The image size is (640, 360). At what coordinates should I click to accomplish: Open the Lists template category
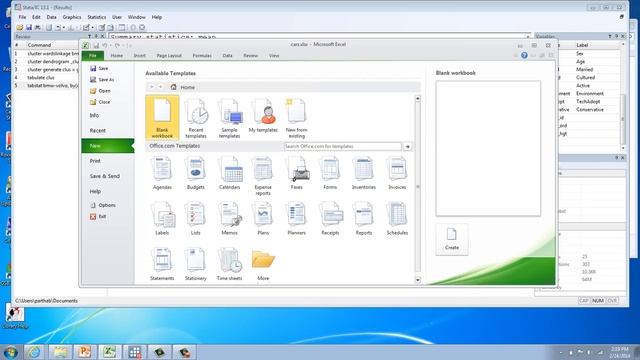196,219
